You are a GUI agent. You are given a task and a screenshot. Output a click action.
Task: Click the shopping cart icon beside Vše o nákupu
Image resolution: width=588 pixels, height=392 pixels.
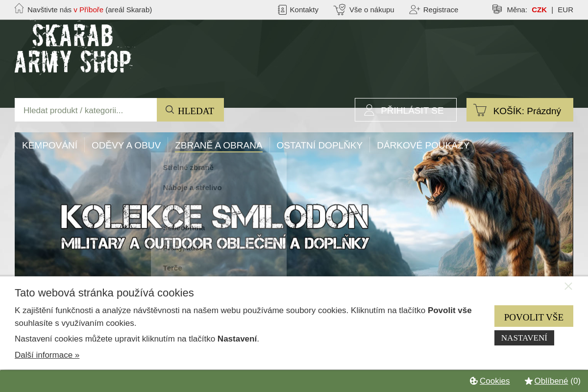[x=340, y=9]
